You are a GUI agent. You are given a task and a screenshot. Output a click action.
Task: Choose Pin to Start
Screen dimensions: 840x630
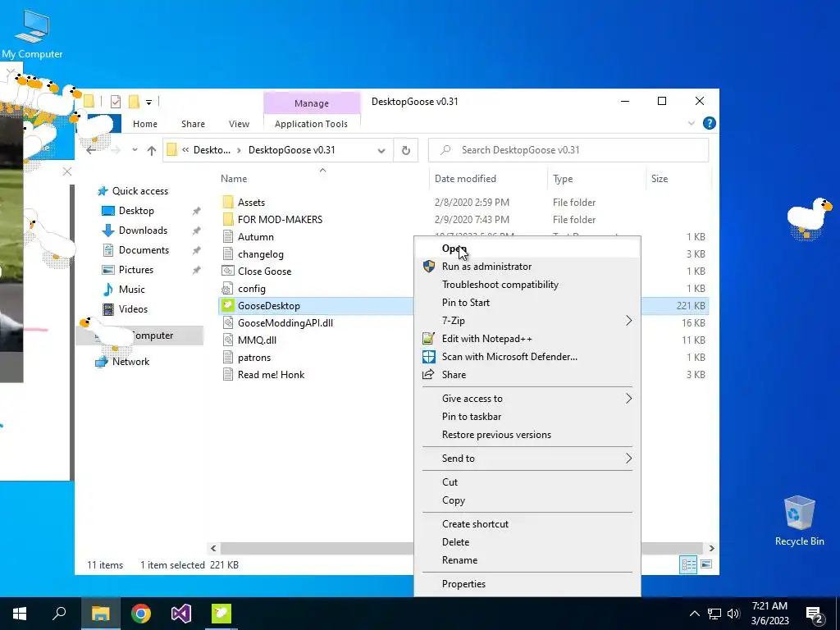(527, 302)
